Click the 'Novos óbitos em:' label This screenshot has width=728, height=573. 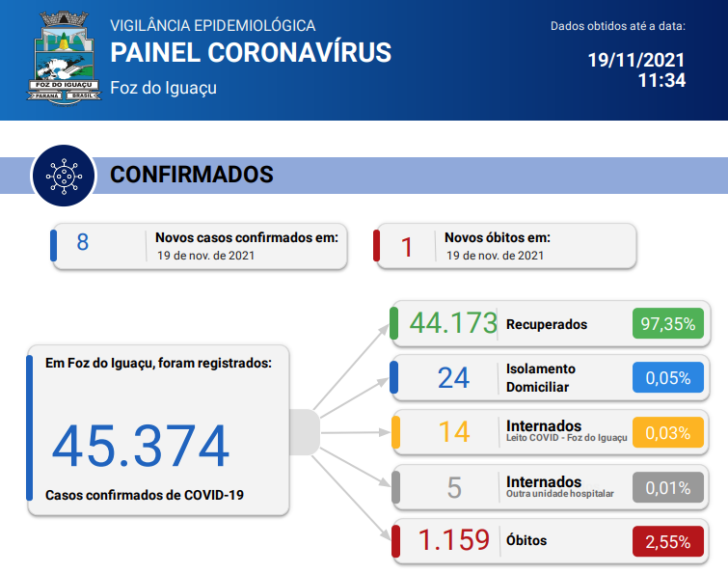[x=498, y=237]
